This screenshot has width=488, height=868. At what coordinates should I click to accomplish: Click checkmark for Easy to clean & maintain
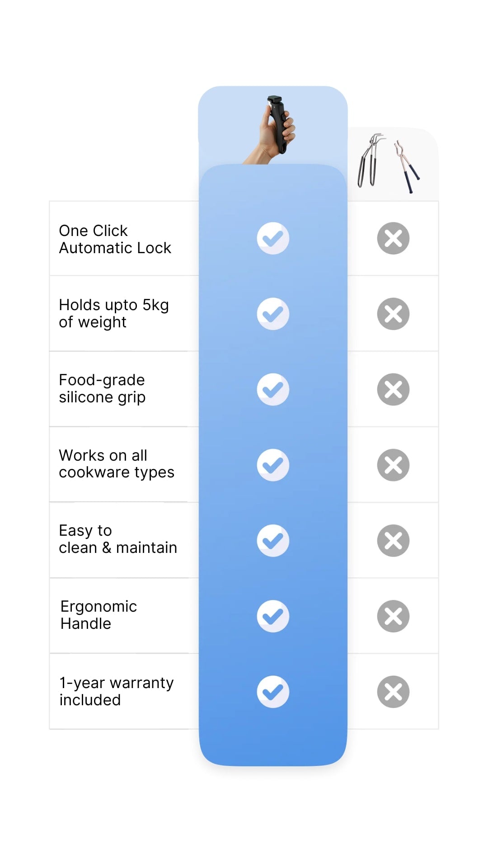tap(273, 540)
